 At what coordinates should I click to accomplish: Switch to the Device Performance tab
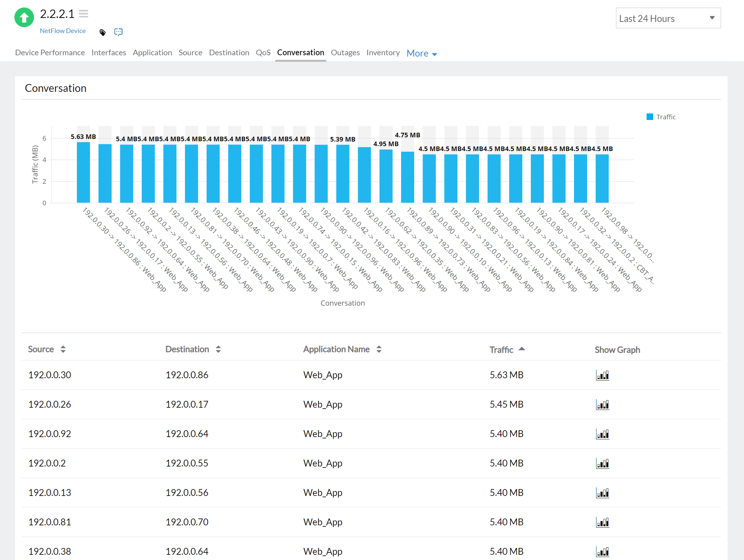[x=50, y=52]
